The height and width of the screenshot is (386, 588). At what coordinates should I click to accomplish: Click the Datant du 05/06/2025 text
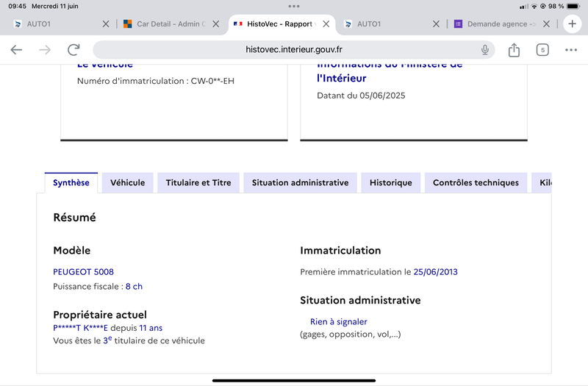(361, 96)
